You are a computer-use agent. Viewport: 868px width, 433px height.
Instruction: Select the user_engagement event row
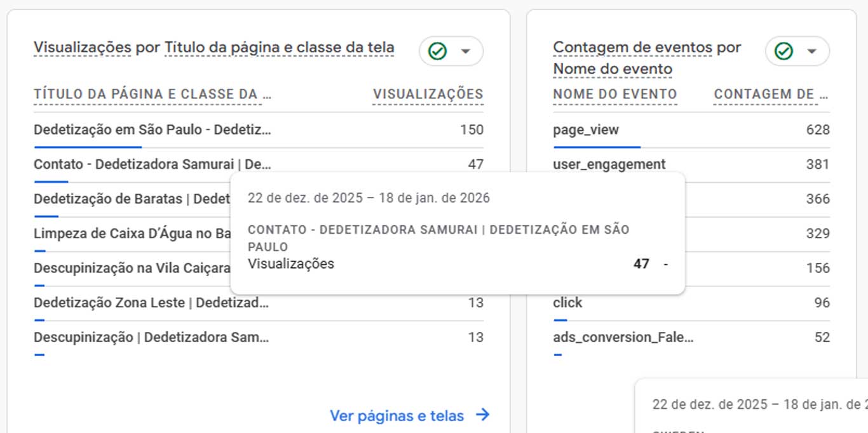pyautogui.click(x=609, y=164)
